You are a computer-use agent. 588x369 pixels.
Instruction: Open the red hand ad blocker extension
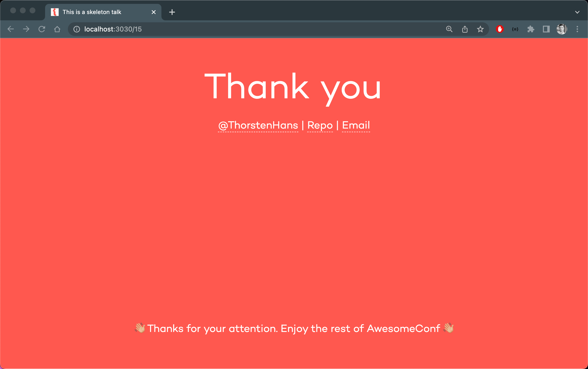pos(500,29)
